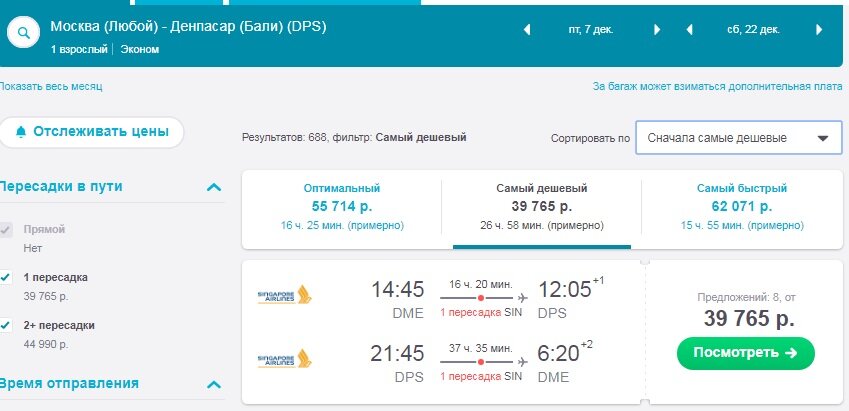Click the bell icon for price tracking
Screen dimensions: 849x411
21,132
